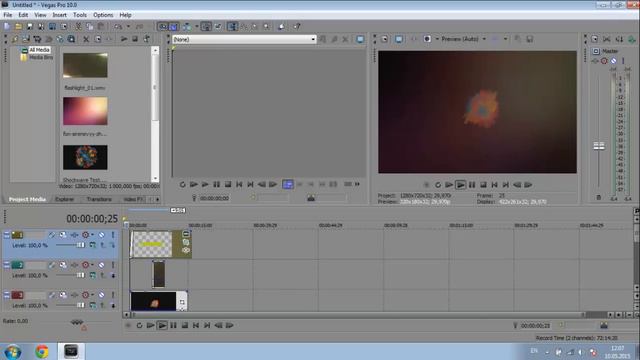
Task: Click Pause on the timeline transport bar
Action: point(173,325)
